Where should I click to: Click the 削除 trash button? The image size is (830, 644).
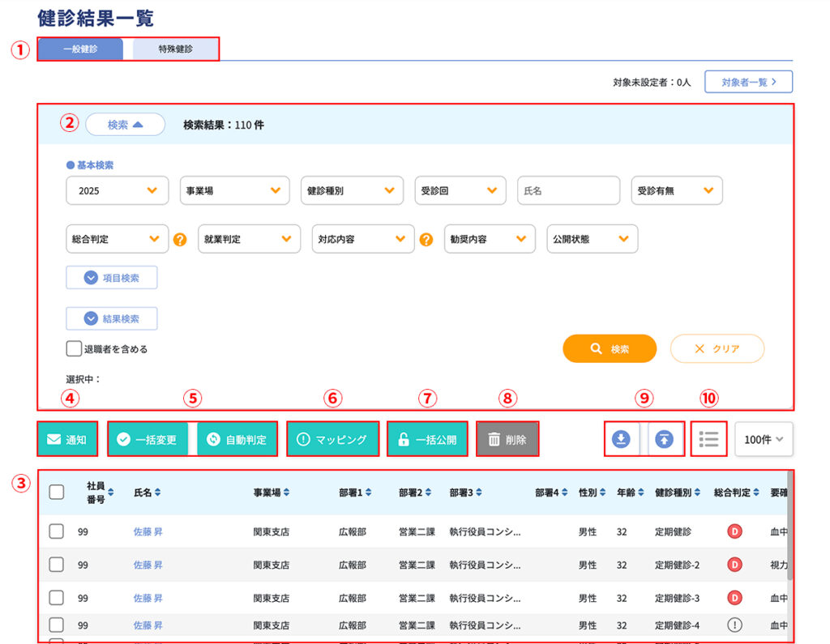[x=507, y=439]
